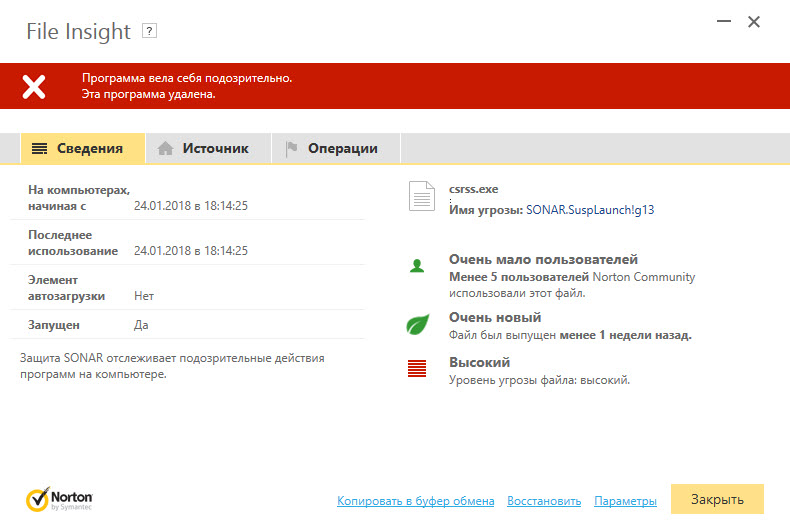The width and height of the screenshot is (790, 527).
Task: Click the Восстановить link
Action: click(544, 501)
